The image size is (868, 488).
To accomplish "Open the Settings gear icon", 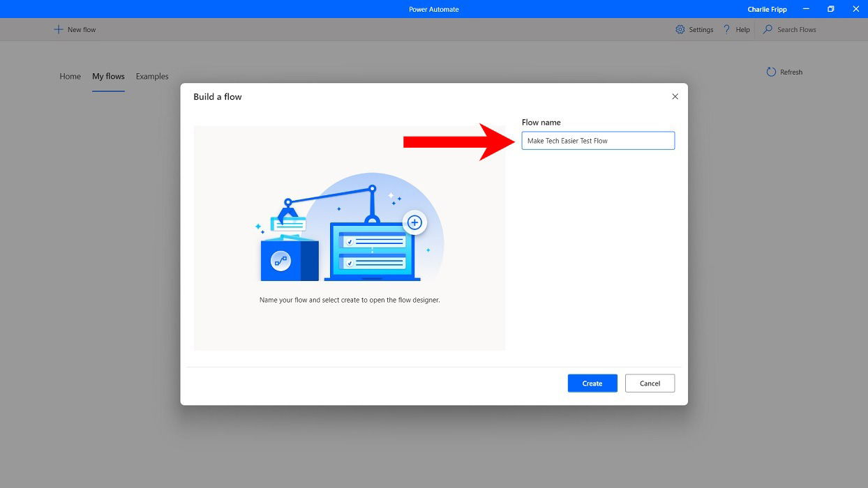I will [680, 29].
